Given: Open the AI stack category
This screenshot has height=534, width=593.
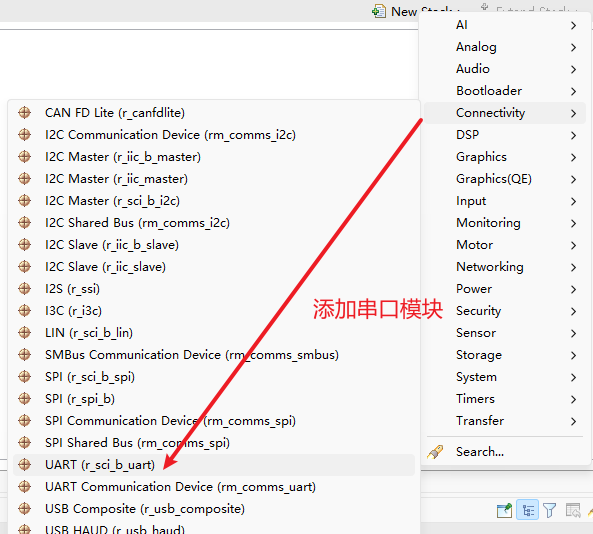Looking at the screenshot, I should [x=505, y=25].
